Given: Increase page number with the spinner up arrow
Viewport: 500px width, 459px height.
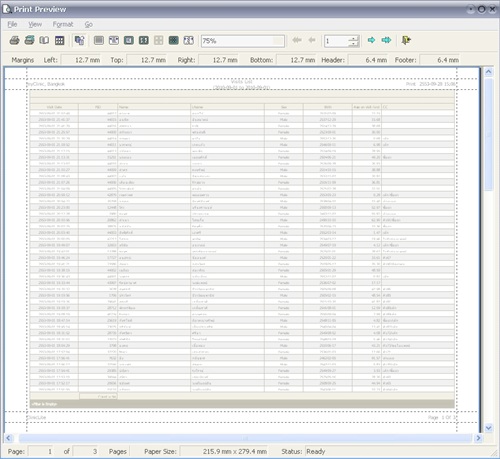Looking at the screenshot, I should 353,38.
